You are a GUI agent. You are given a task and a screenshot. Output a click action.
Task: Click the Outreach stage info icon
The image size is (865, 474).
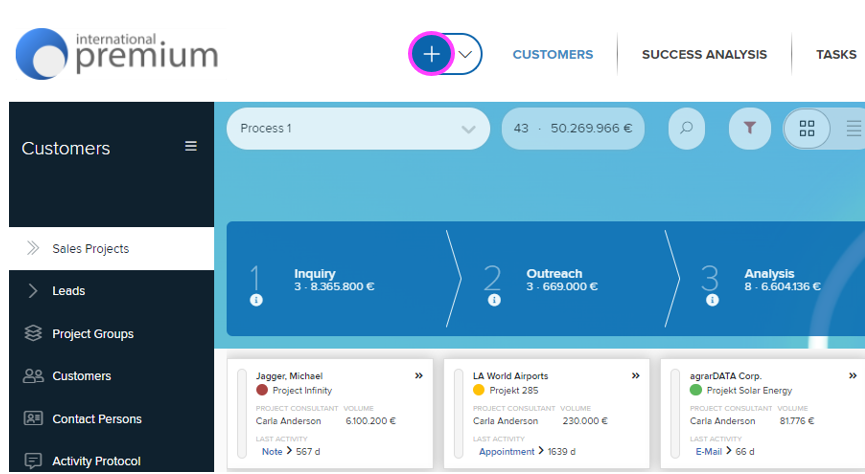tap(492, 300)
